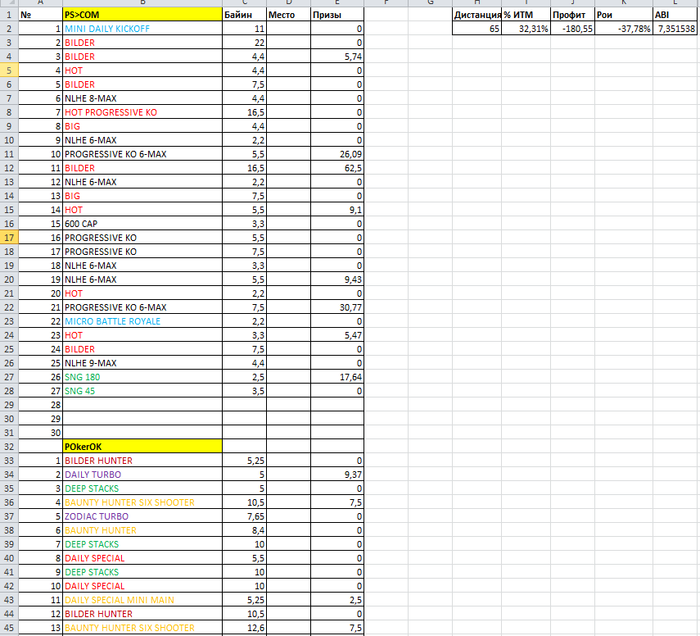
Task: Select DAILY SPECIAL in row 40
Action: coord(142,558)
